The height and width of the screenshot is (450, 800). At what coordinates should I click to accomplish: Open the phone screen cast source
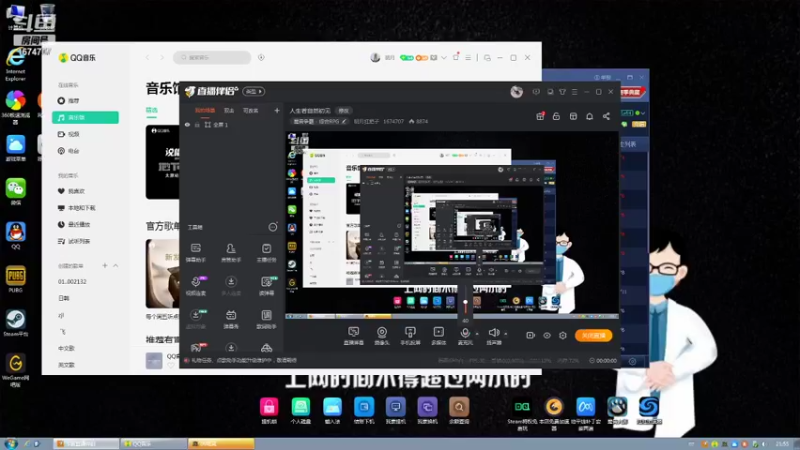coord(410,335)
